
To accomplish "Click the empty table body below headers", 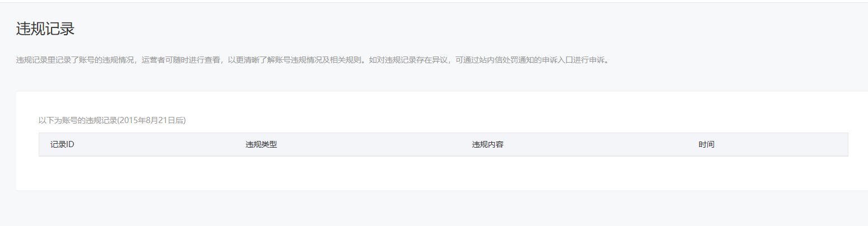I will (443, 172).
